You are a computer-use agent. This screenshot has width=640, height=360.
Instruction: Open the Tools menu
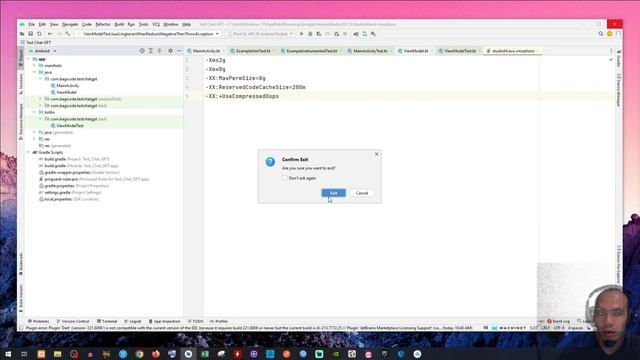tap(143, 24)
